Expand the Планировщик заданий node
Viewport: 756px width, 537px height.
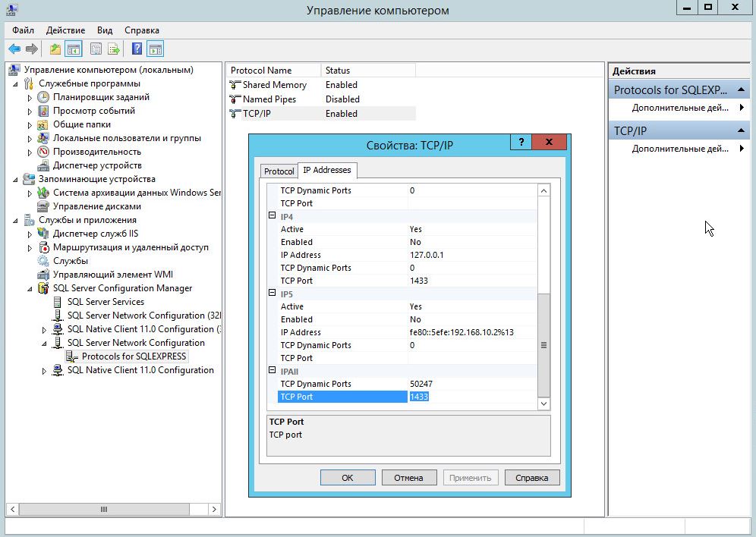click(x=30, y=98)
